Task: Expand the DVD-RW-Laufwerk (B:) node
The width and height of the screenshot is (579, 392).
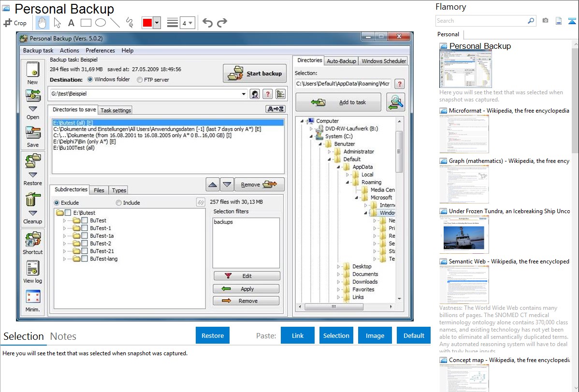Action: pyautogui.click(x=311, y=129)
